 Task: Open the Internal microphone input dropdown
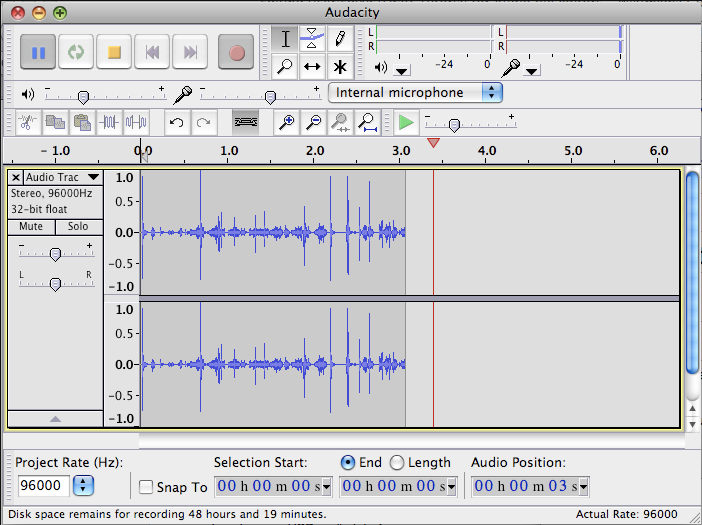click(415, 93)
